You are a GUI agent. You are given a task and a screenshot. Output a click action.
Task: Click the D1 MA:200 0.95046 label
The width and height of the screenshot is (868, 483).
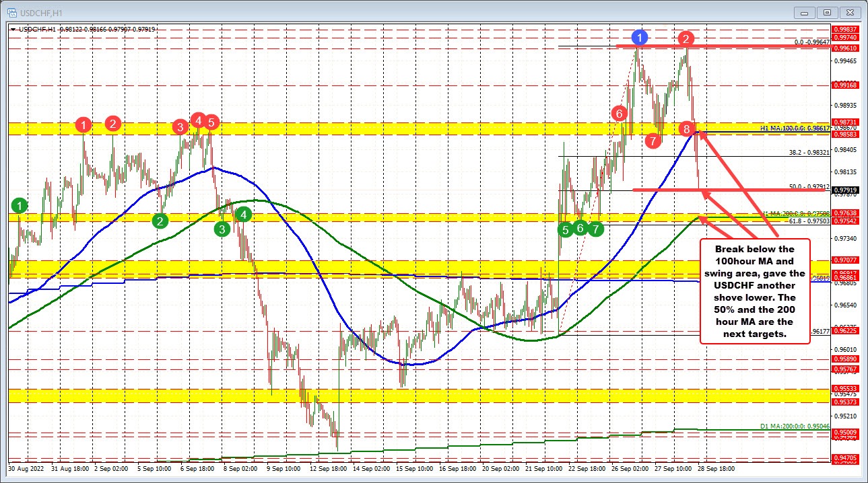(795, 426)
